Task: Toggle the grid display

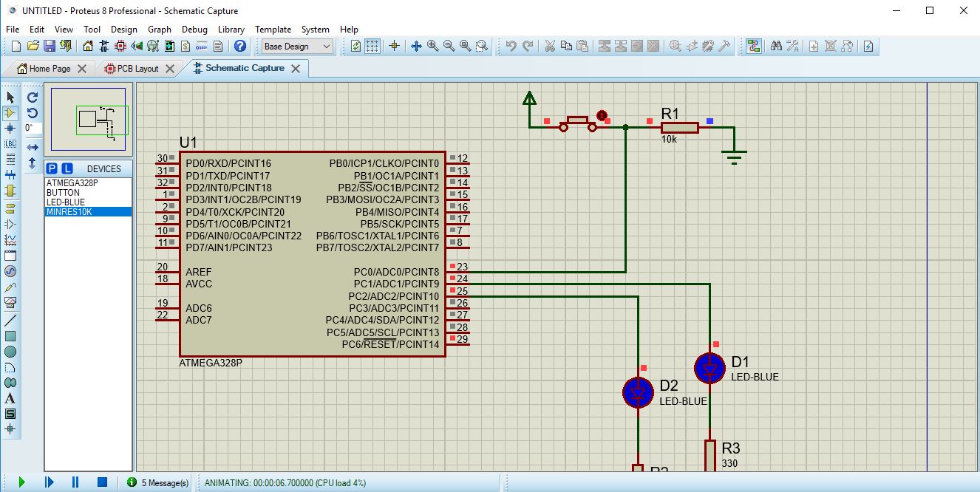Action: [x=372, y=46]
